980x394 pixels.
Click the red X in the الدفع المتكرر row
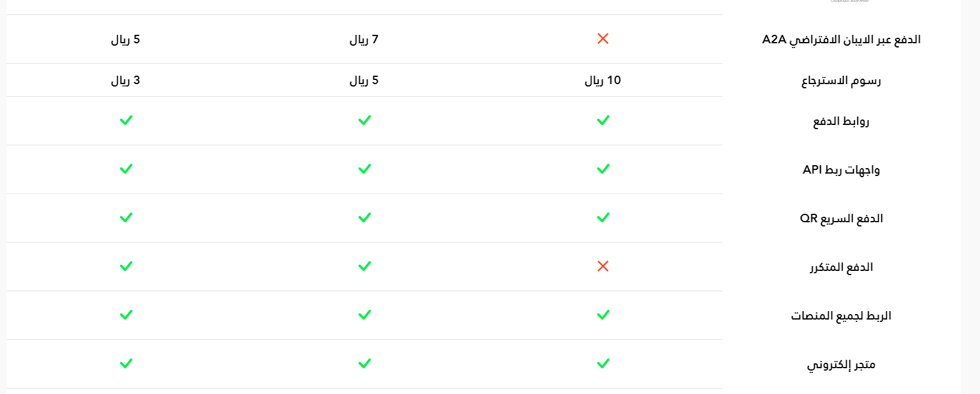pyautogui.click(x=603, y=266)
